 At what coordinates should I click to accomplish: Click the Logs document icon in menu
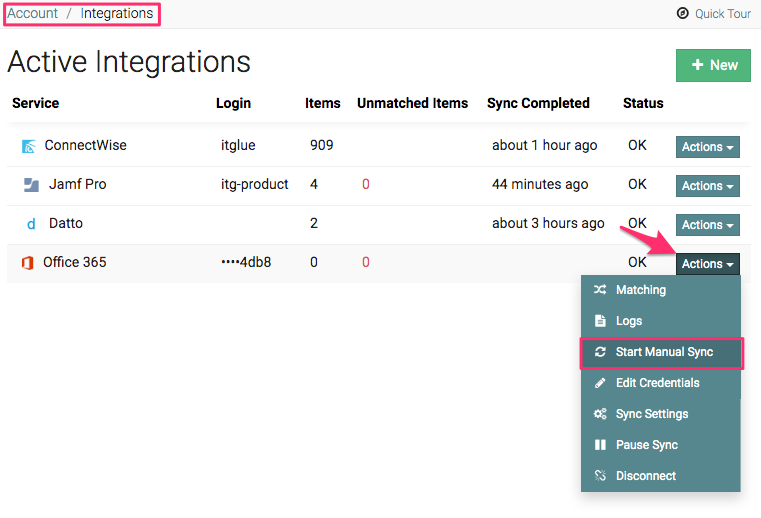(x=600, y=321)
